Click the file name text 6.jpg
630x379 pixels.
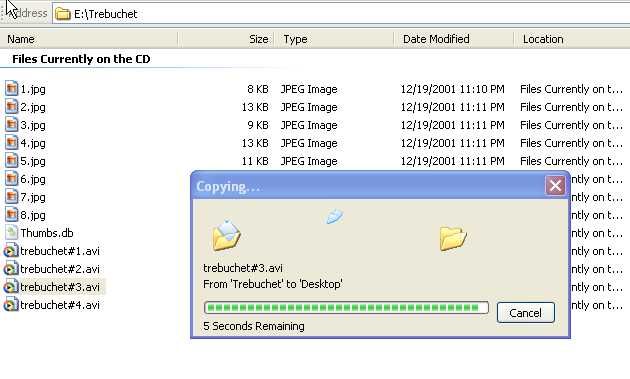pyautogui.click(x=33, y=179)
